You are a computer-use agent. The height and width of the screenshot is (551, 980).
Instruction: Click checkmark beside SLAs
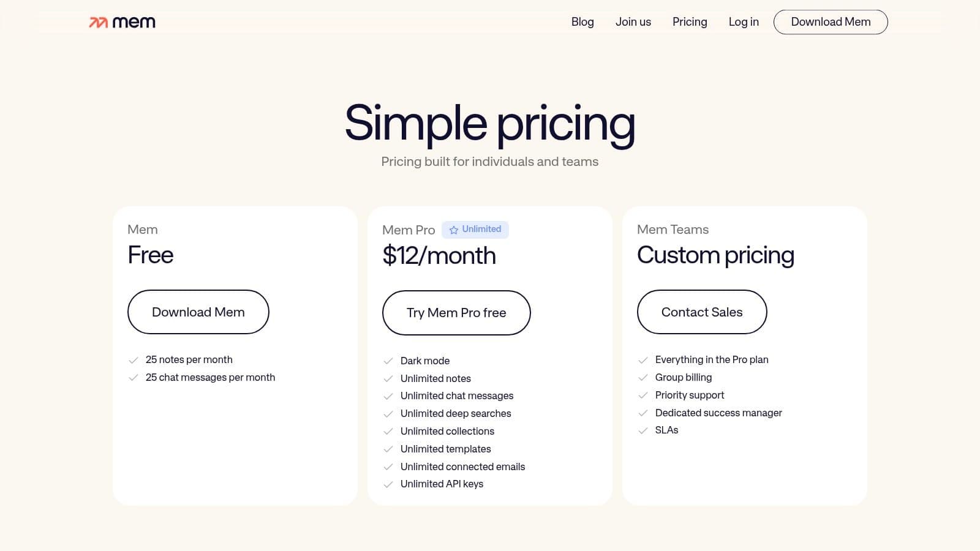(x=643, y=430)
